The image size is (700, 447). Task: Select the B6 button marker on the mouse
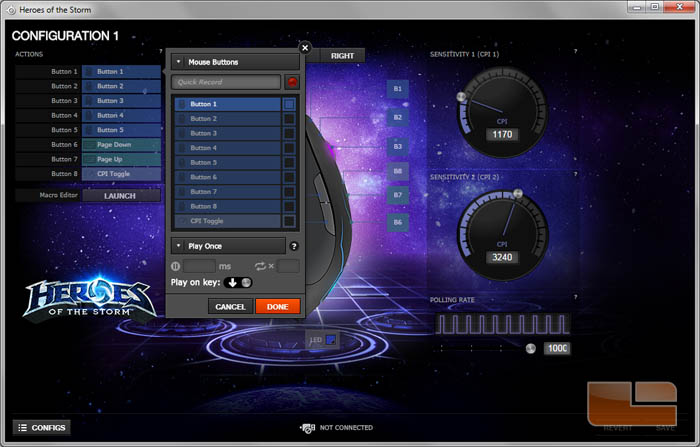(x=397, y=222)
